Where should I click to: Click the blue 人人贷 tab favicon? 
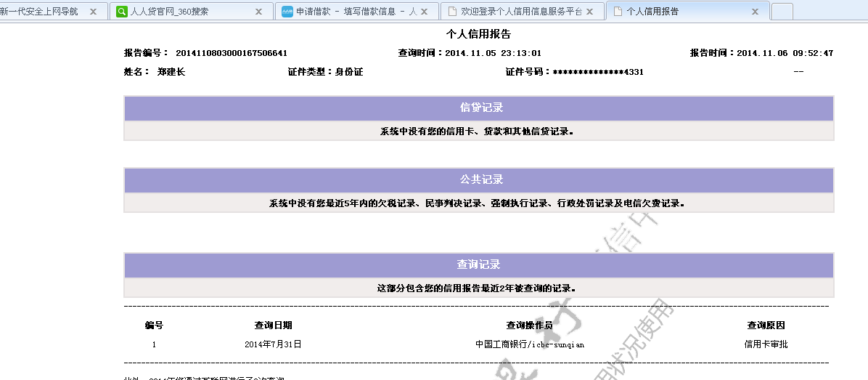(287, 12)
